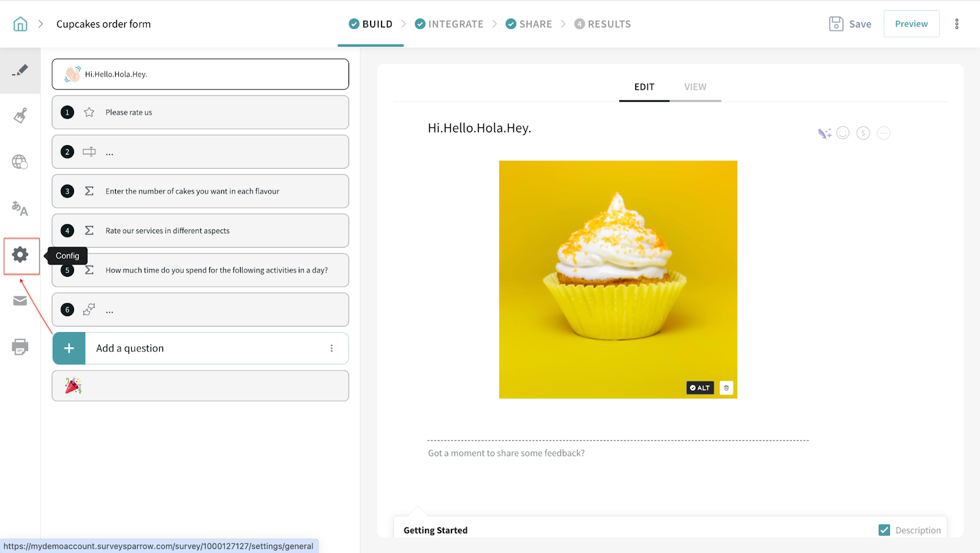This screenshot has width=980, height=553.
Task: Click the emoji smiley icon beside heading
Action: pos(843,133)
